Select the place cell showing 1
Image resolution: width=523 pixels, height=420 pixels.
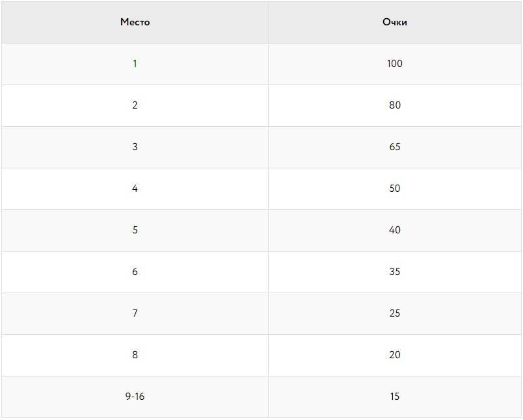pyautogui.click(x=135, y=64)
